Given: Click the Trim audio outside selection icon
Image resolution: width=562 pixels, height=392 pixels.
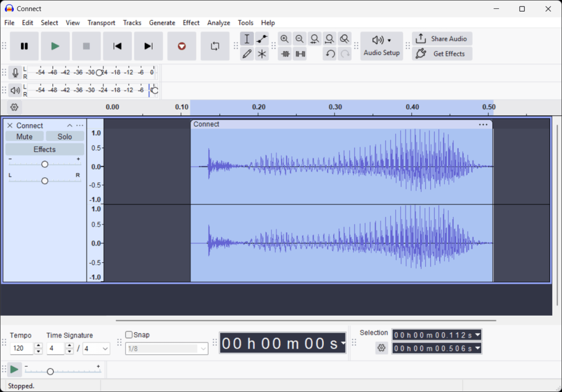Looking at the screenshot, I should 285,54.
